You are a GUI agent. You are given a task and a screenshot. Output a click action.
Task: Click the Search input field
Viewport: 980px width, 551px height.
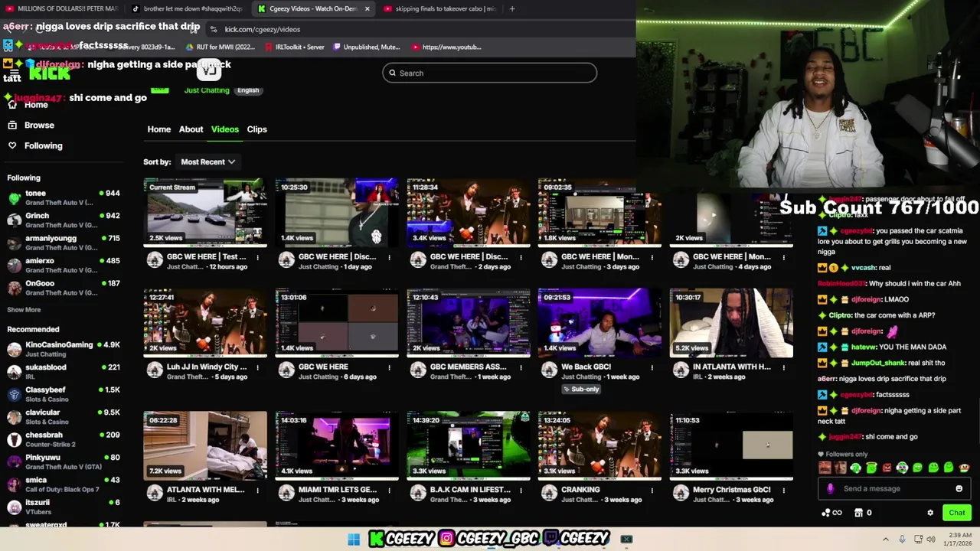coord(490,73)
